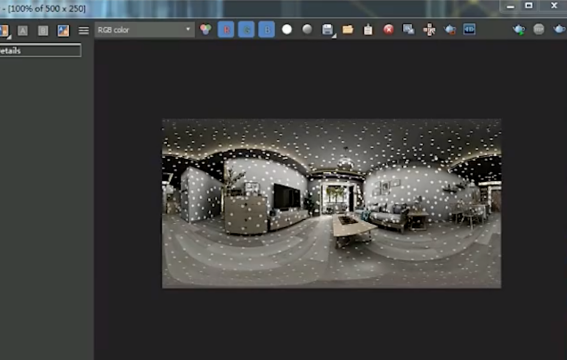Enable monochromatic mode gray sphere
Screen dimensions: 567x360
pos(307,29)
